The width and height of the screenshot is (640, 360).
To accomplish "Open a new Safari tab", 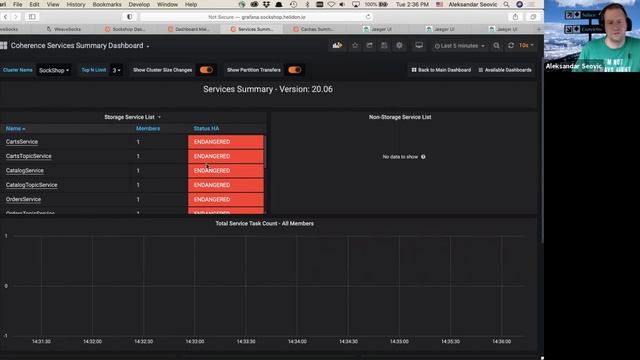I will (539, 29).
